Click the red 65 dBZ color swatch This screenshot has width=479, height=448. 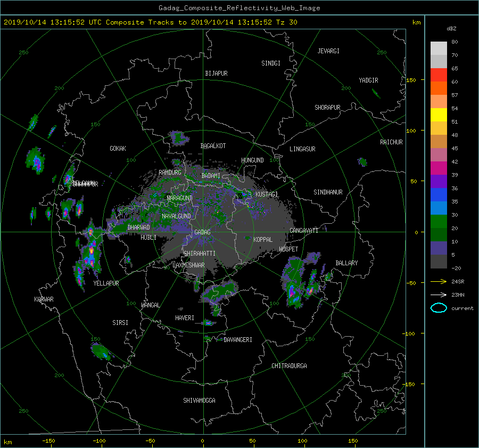tap(439, 75)
